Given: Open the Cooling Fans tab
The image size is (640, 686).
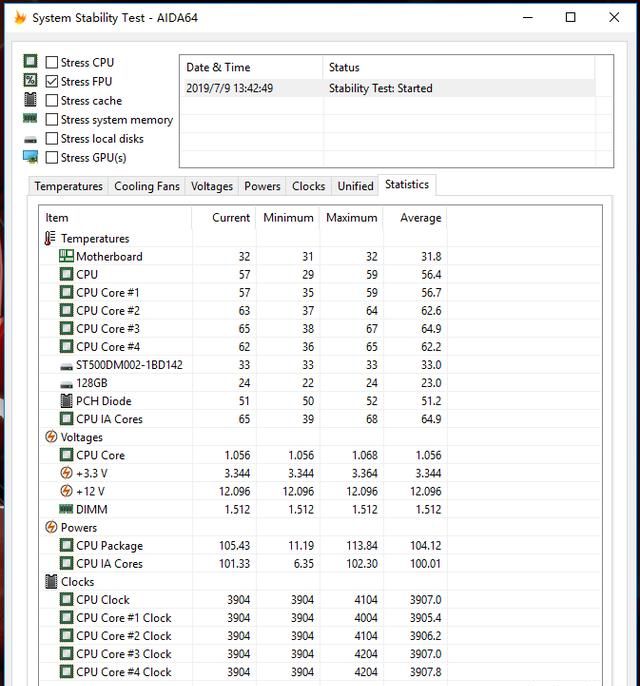Looking at the screenshot, I should pos(147,186).
